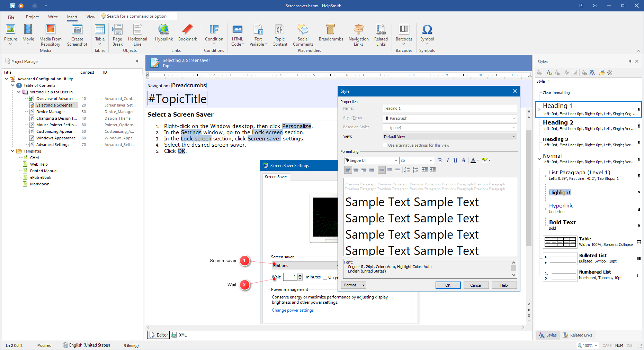Viewport: 644px width, 350px height.
Task: Collapse the Table of Contents node
Action: point(13,85)
